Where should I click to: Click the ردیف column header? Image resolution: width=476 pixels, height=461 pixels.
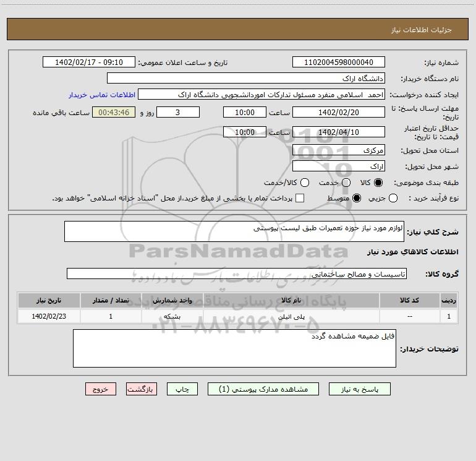pyautogui.click(x=449, y=301)
